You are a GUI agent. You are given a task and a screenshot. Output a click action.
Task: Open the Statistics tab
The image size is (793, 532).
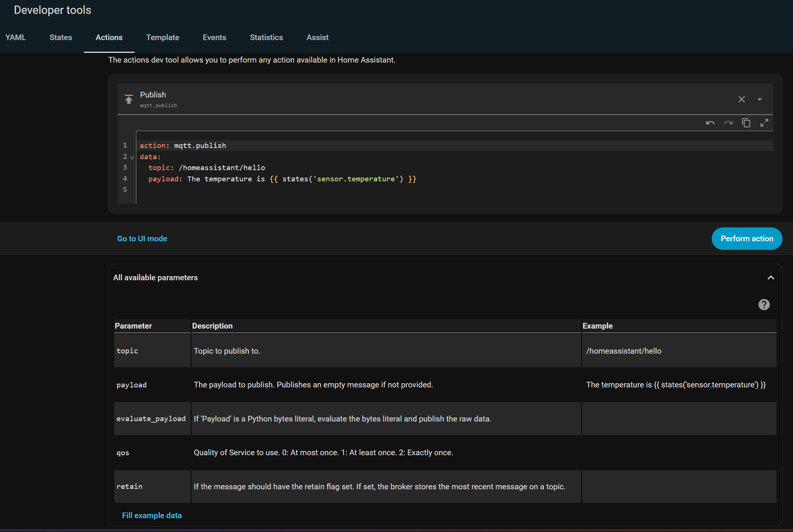point(266,37)
